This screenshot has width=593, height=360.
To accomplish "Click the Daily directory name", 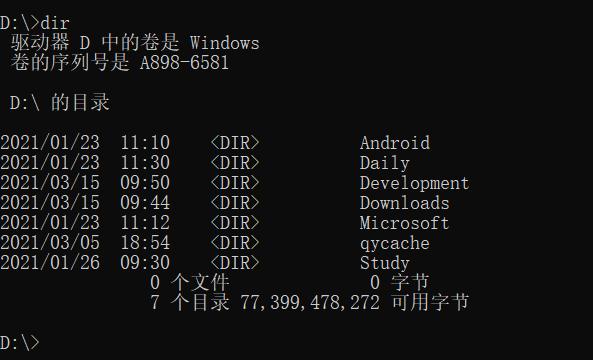I will pos(385,163).
